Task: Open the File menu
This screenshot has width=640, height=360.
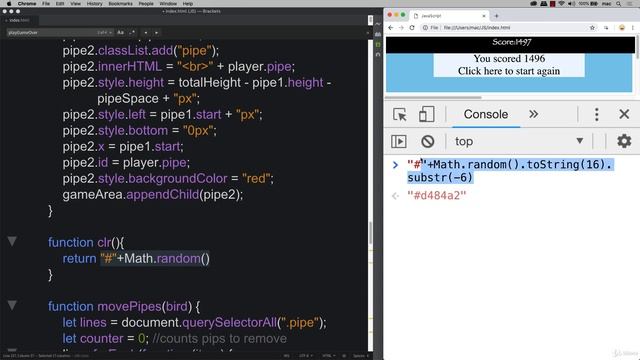Action: click(x=46, y=4)
